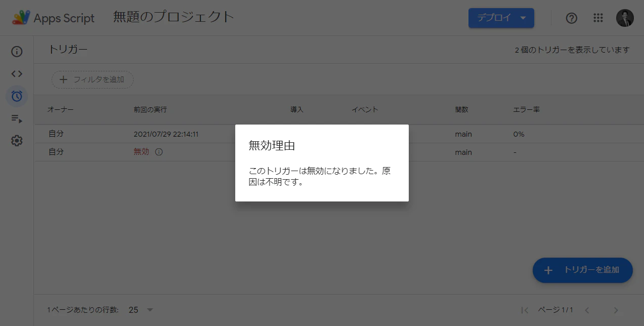This screenshot has width=644, height=326.
Task: Select the trigger row executed 2021/07/29 22:14:11
Action: click(x=339, y=134)
